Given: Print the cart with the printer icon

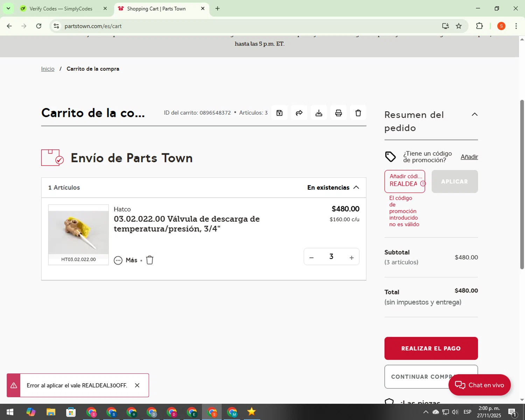Looking at the screenshot, I should [338, 113].
